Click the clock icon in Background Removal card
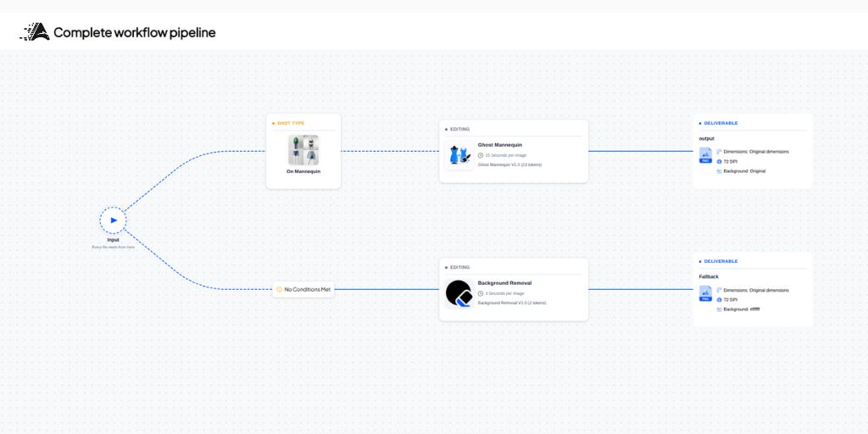This screenshot has height=434, width=868. 481,293
